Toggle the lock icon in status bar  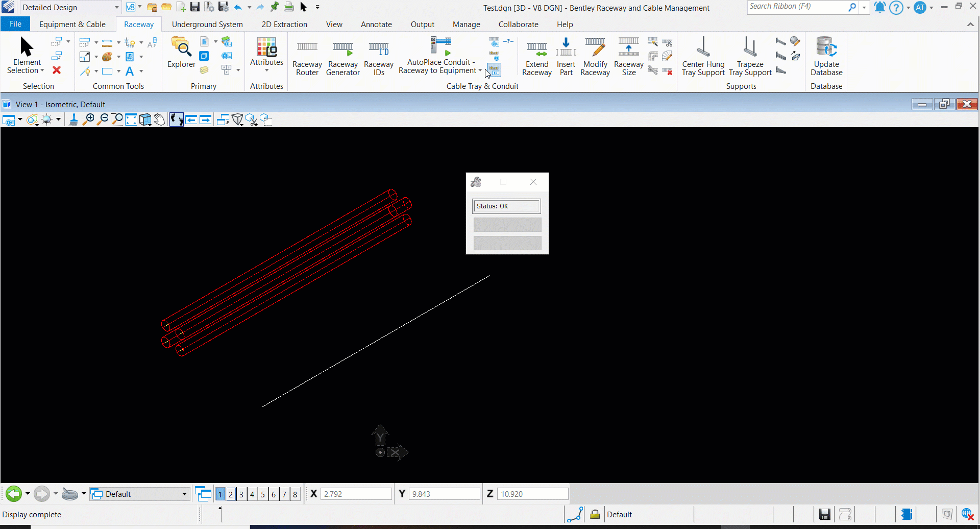[x=595, y=514]
